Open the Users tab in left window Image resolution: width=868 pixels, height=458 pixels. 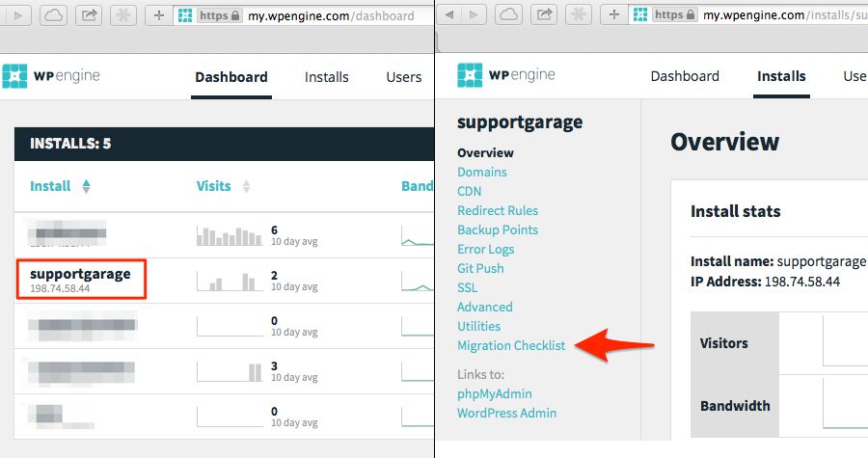tap(403, 77)
